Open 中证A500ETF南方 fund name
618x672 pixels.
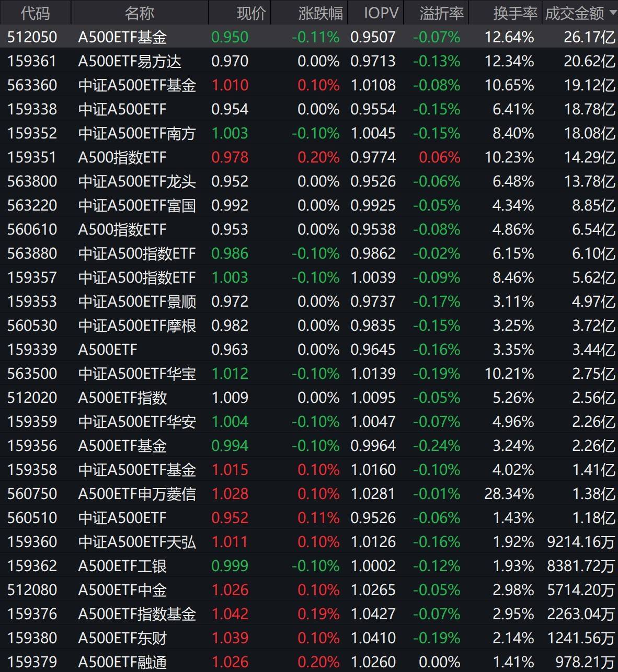pyautogui.click(x=136, y=133)
